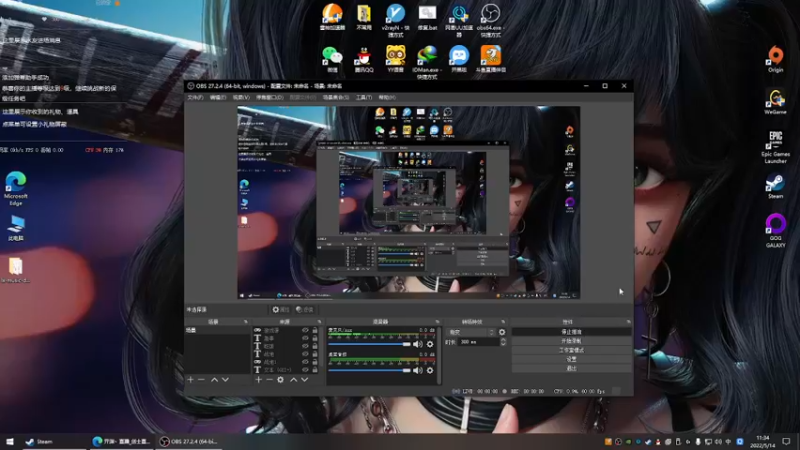The width and height of the screenshot is (800, 450).
Task: Toggle lock icon on second source row
Action: click(x=315, y=338)
